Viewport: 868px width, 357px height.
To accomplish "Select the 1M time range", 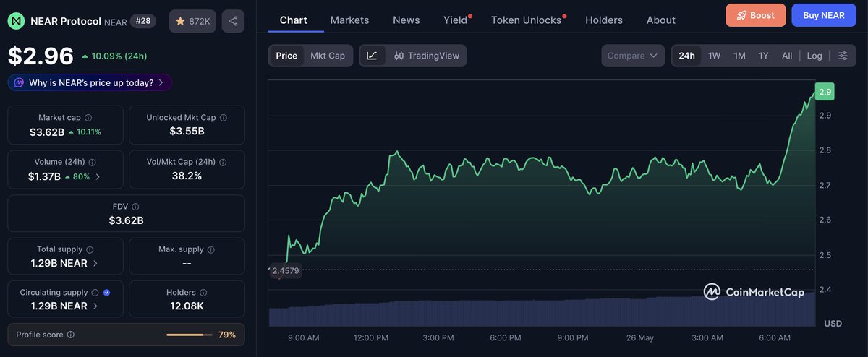I will pyautogui.click(x=739, y=56).
